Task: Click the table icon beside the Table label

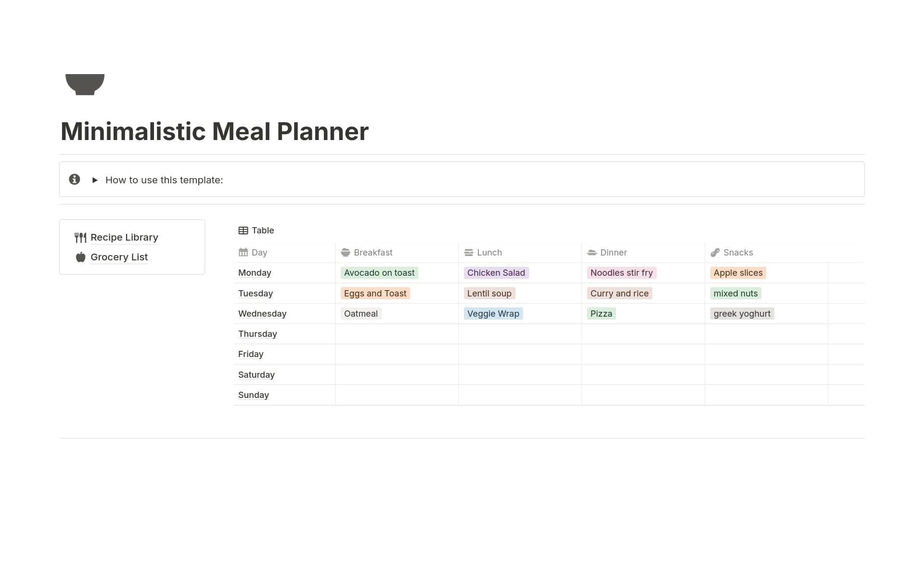Action: (x=244, y=230)
